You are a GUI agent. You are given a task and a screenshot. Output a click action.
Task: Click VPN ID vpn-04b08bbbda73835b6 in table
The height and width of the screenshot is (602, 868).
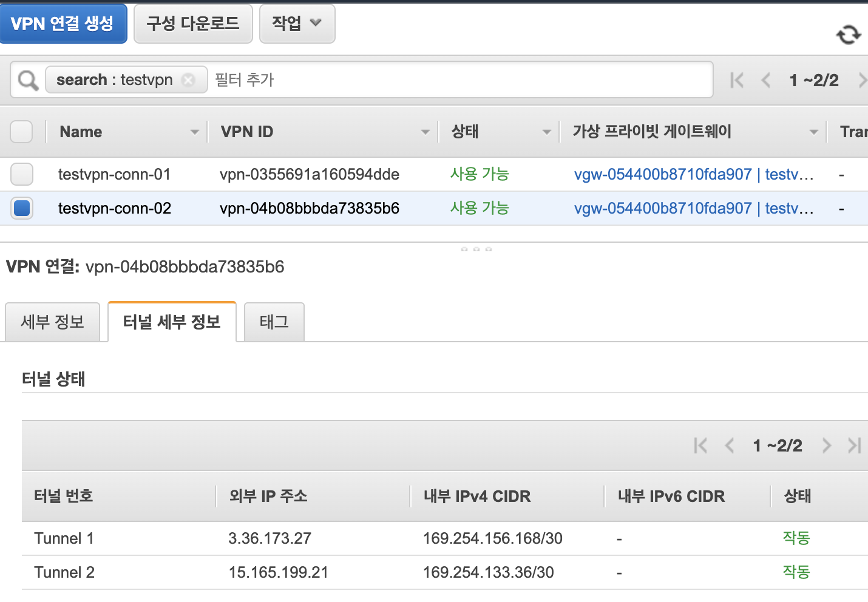(310, 208)
